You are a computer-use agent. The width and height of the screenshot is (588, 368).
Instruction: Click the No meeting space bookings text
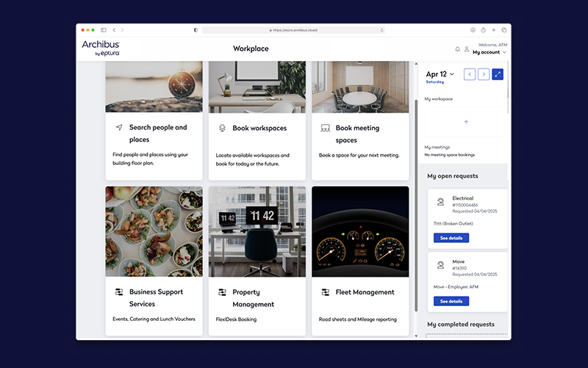450,155
